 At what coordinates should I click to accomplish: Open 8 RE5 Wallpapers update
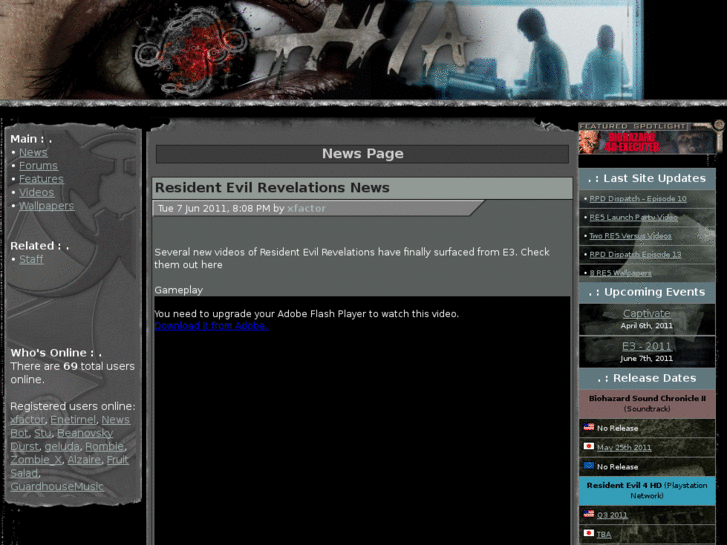pos(620,273)
